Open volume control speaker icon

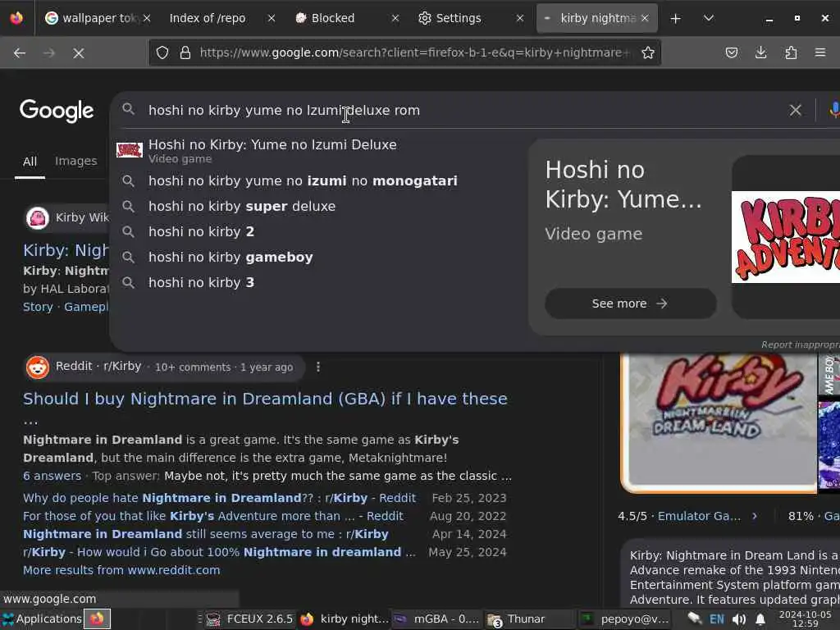pyautogui.click(x=739, y=619)
